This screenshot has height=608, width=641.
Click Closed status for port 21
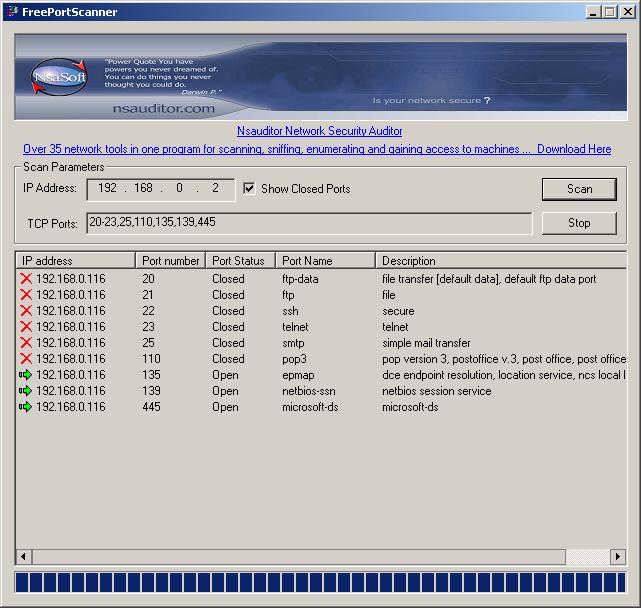point(228,295)
